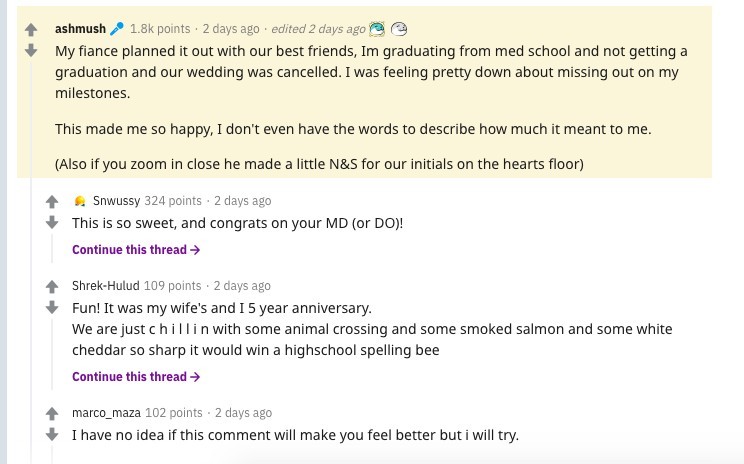Downvote marco_maza's comment
Screen dimensions: 744x464
[53, 434]
